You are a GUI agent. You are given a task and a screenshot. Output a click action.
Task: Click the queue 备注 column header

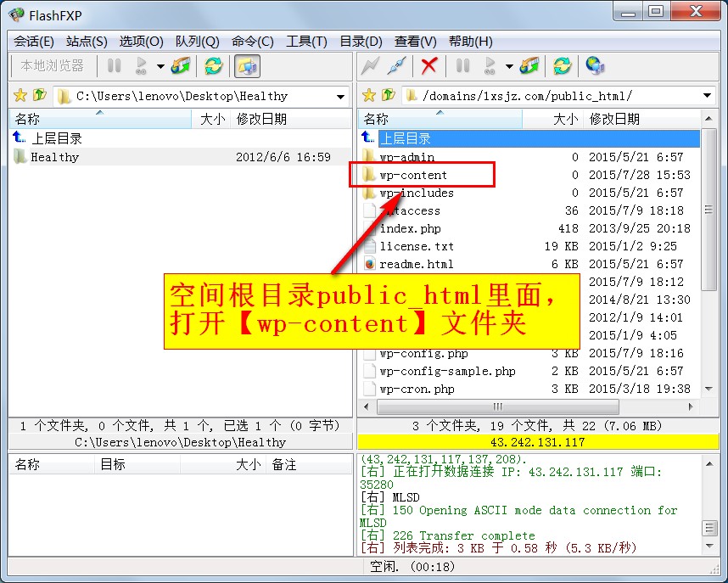[309, 464]
